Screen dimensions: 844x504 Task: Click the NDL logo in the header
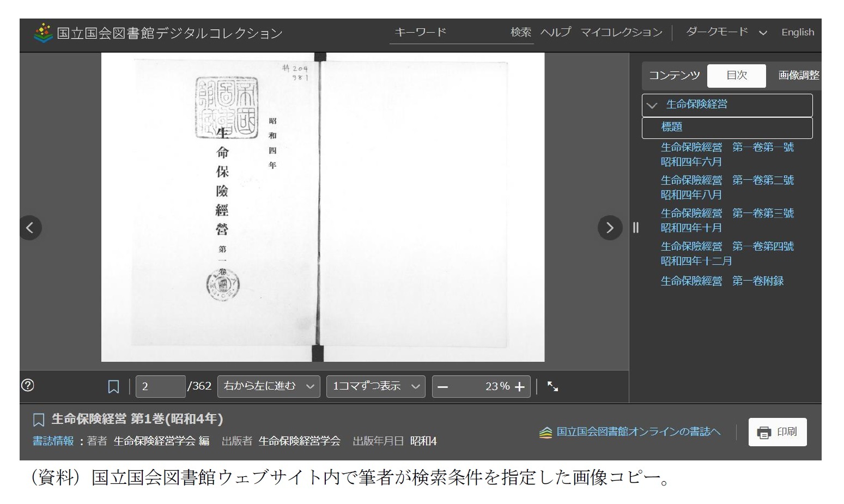click(x=41, y=32)
